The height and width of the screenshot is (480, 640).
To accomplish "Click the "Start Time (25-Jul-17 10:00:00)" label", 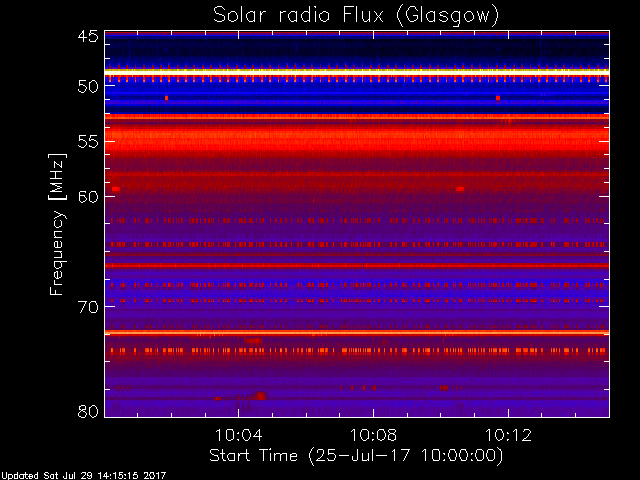I will tap(356, 456).
